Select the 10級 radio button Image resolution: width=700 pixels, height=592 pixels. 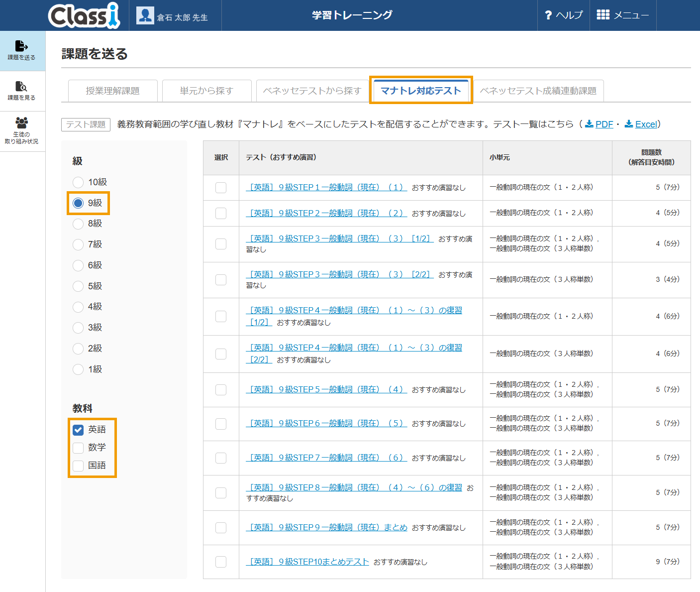78,182
